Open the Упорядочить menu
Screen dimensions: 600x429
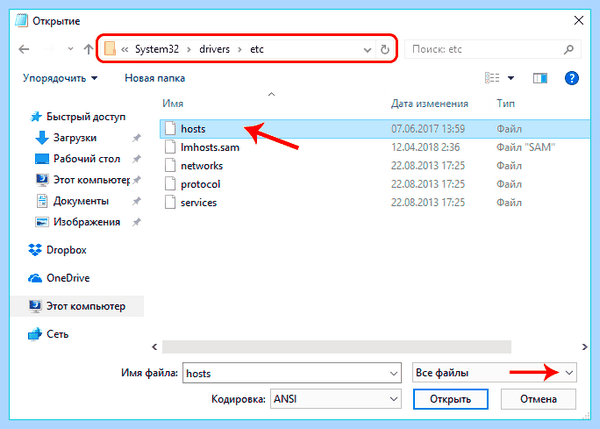coord(60,78)
